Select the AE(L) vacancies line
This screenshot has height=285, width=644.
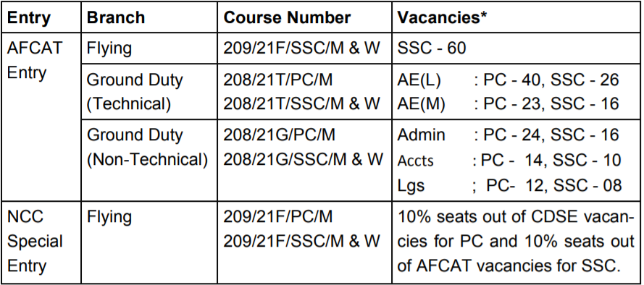[508, 80]
